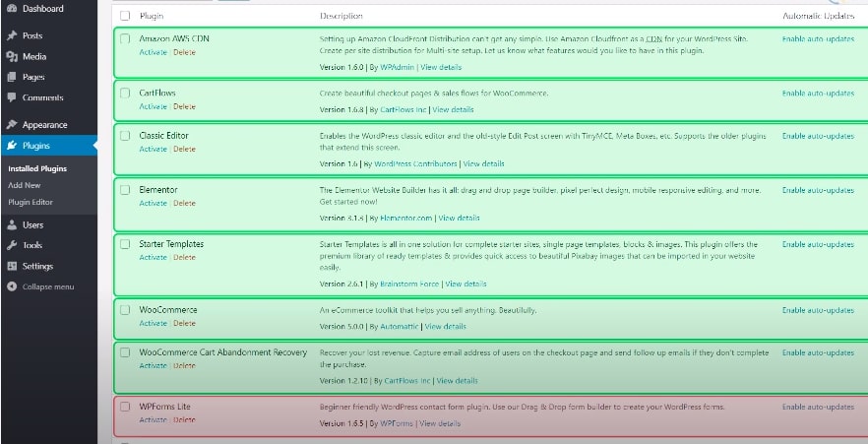Enable auto-updates for Elementor

click(x=818, y=190)
